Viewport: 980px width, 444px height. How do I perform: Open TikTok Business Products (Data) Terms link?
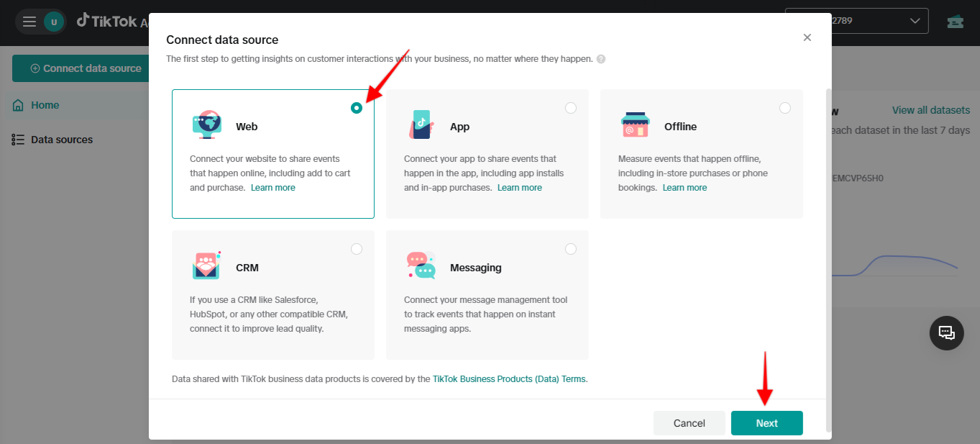[510, 379]
